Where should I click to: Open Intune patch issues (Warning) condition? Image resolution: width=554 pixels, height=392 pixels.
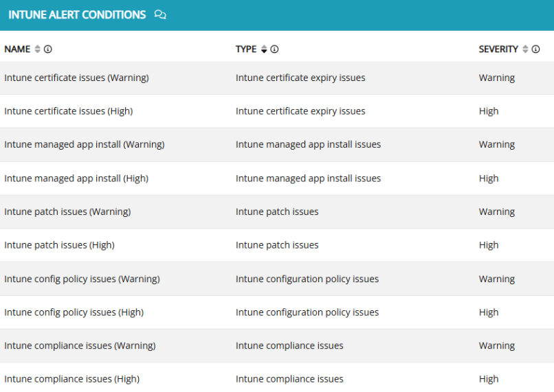(x=67, y=212)
